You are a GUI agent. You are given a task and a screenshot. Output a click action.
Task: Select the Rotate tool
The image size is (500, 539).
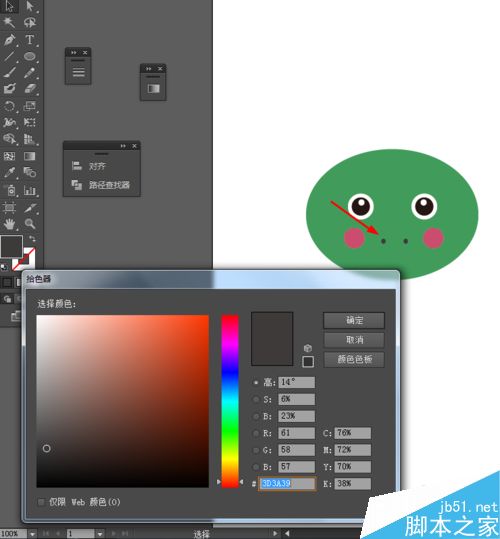click(x=9, y=106)
